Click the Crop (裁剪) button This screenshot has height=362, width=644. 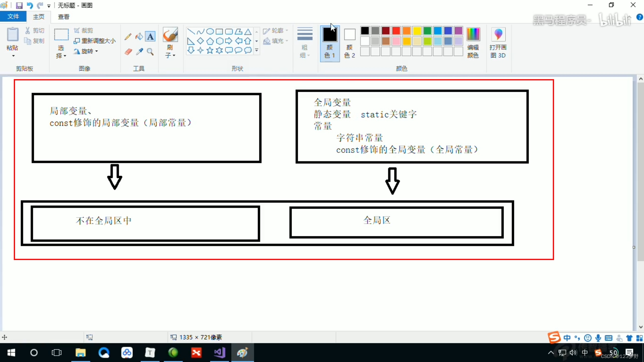[83, 31]
